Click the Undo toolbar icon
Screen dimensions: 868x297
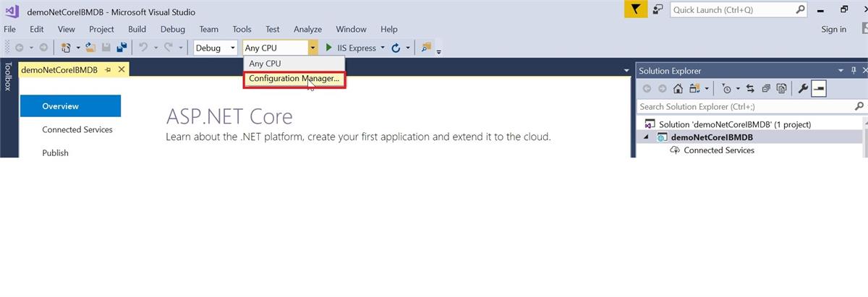(x=143, y=48)
